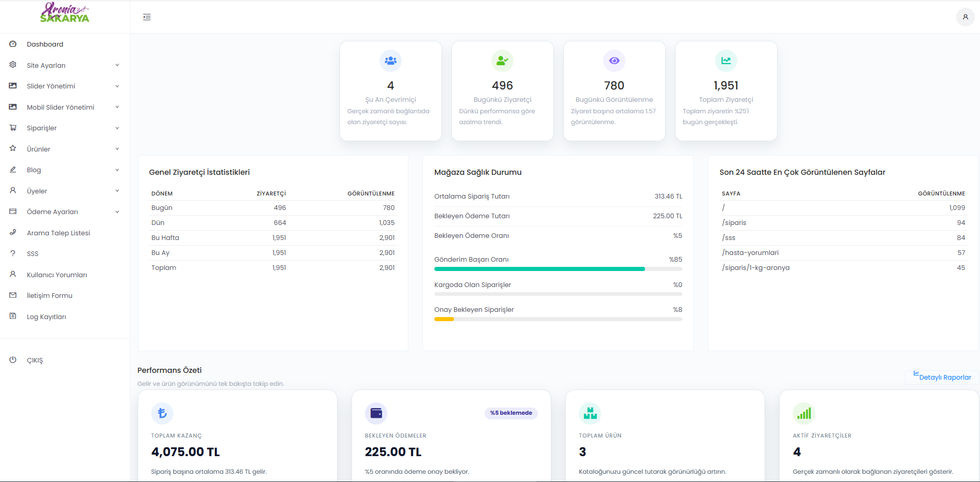Expand the Site Ayarları menu chevron
980x482 pixels.
[118, 65]
